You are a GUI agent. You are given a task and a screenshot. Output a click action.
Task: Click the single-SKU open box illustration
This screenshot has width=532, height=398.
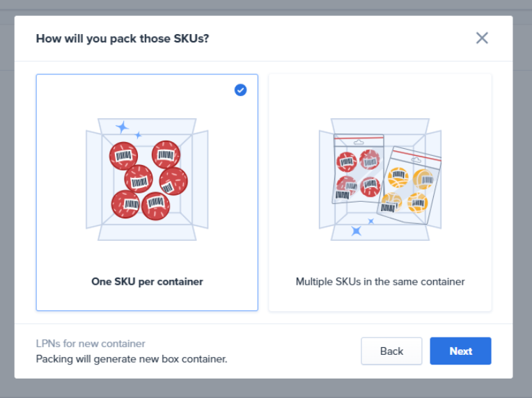147,180
